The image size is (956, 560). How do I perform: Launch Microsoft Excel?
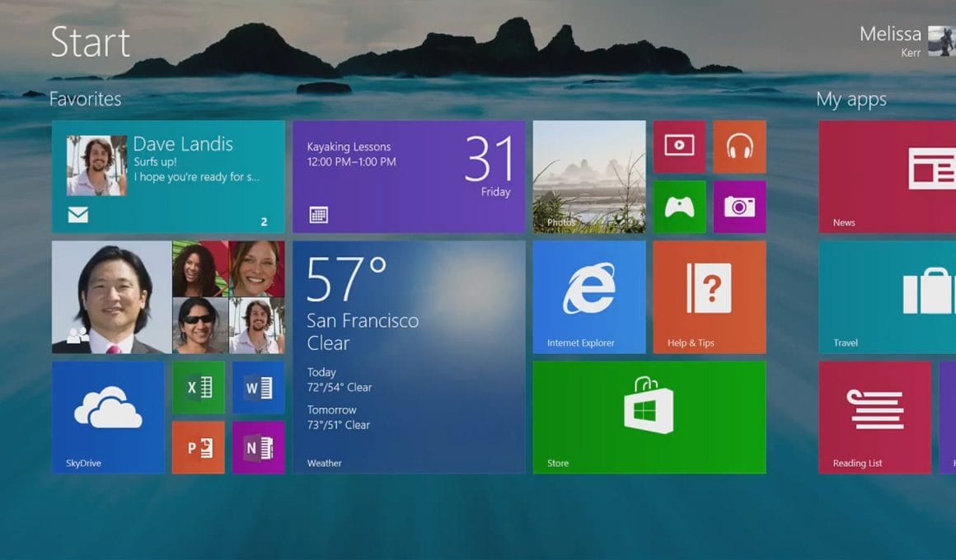[198, 387]
